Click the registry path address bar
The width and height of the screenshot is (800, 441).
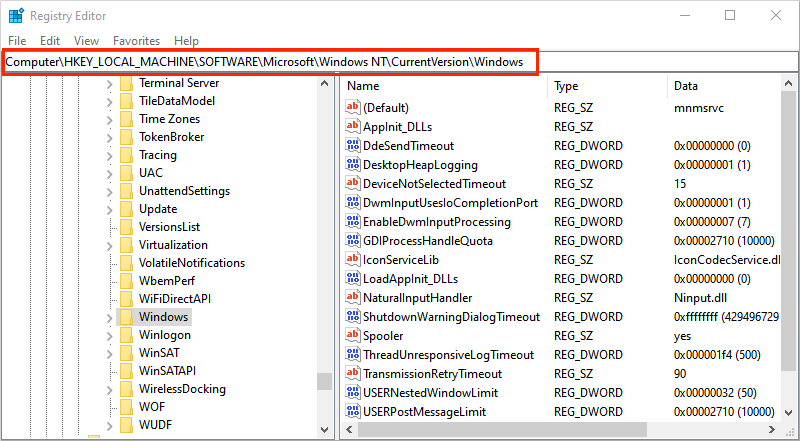(x=399, y=62)
